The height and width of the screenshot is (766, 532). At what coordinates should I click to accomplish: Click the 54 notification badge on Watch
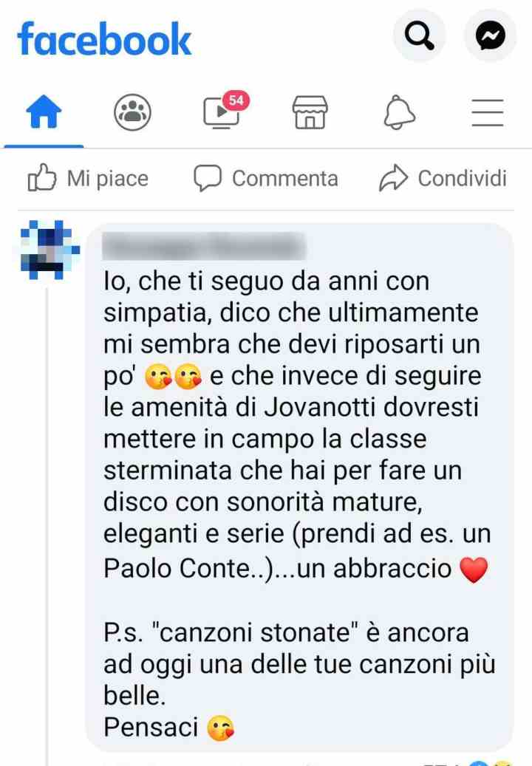pyautogui.click(x=236, y=100)
